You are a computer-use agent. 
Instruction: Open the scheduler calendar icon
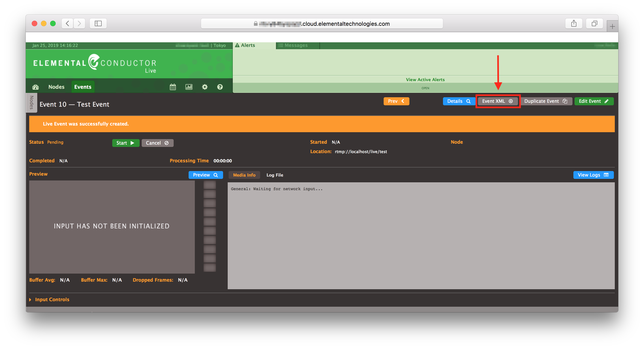click(172, 87)
